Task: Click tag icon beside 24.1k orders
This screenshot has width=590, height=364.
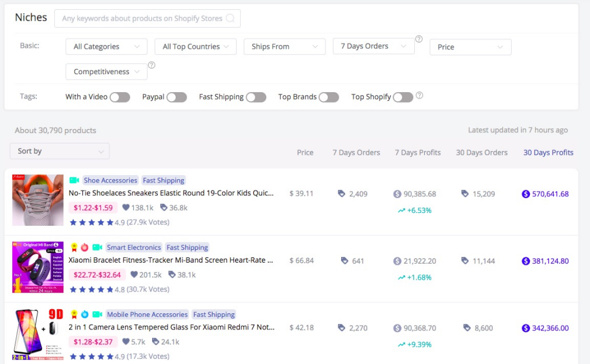Action: coord(156,342)
